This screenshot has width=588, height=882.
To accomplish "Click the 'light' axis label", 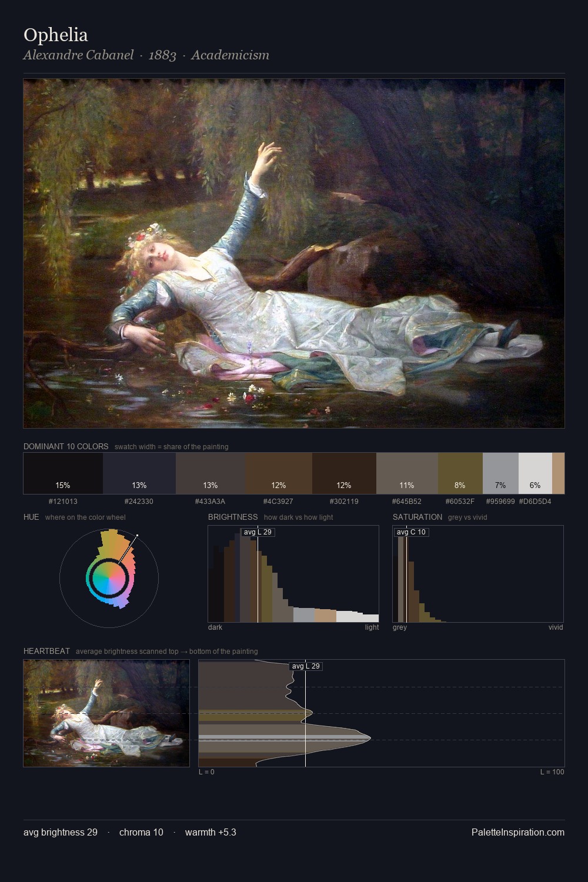I will click(x=372, y=627).
